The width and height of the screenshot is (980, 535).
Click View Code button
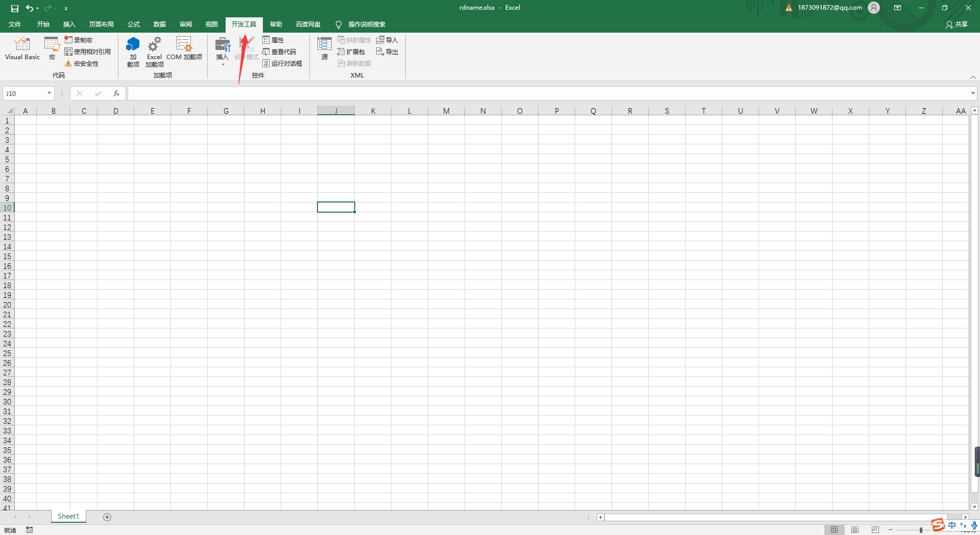(279, 52)
